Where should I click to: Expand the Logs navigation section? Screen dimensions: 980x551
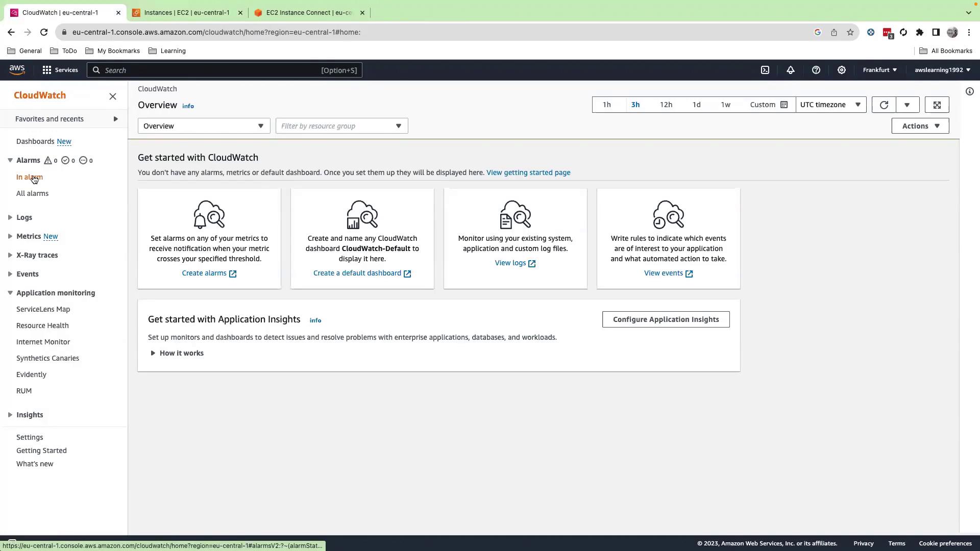coord(24,217)
